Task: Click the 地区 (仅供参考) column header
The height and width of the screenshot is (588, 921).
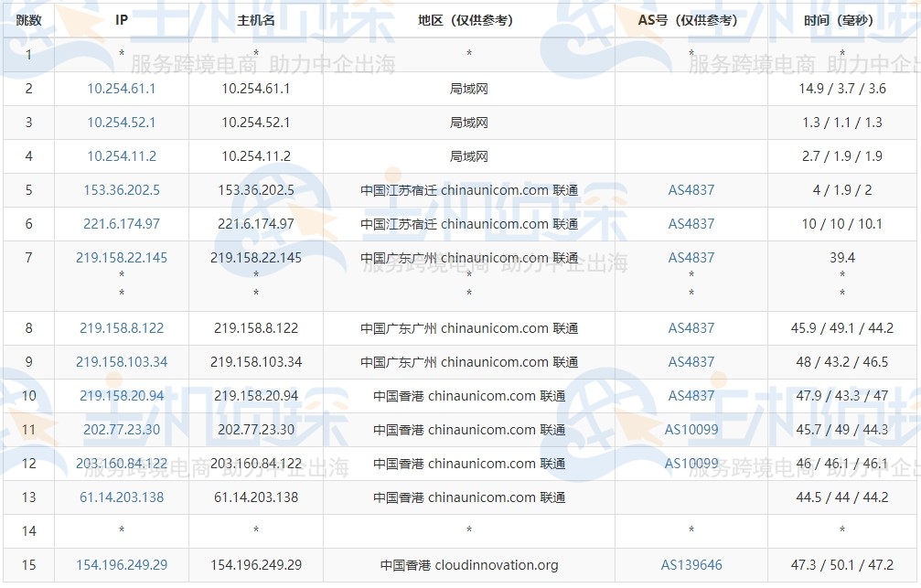Action: (469, 20)
